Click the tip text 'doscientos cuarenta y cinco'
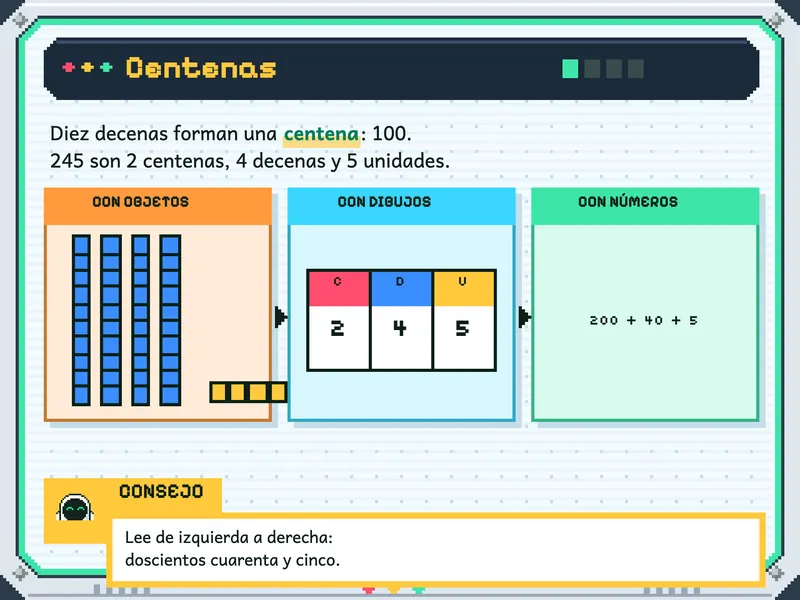The image size is (800, 600). [232, 560]
